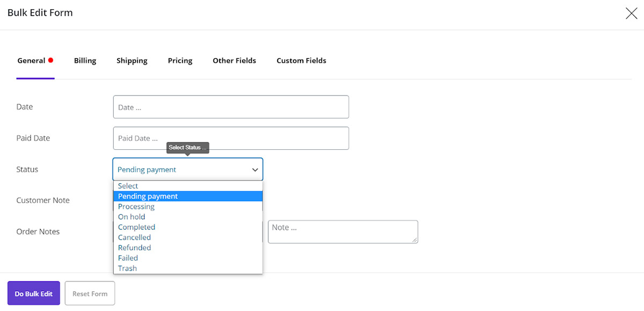Screen dimensions: 644x311
Task: Pick Pending payment from the status list
Action: (148, 196)
